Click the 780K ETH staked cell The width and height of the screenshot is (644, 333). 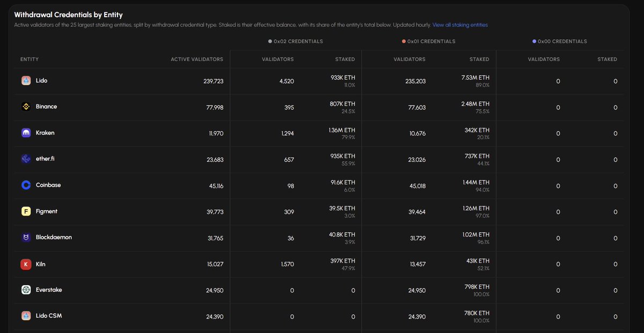point(477,313)
